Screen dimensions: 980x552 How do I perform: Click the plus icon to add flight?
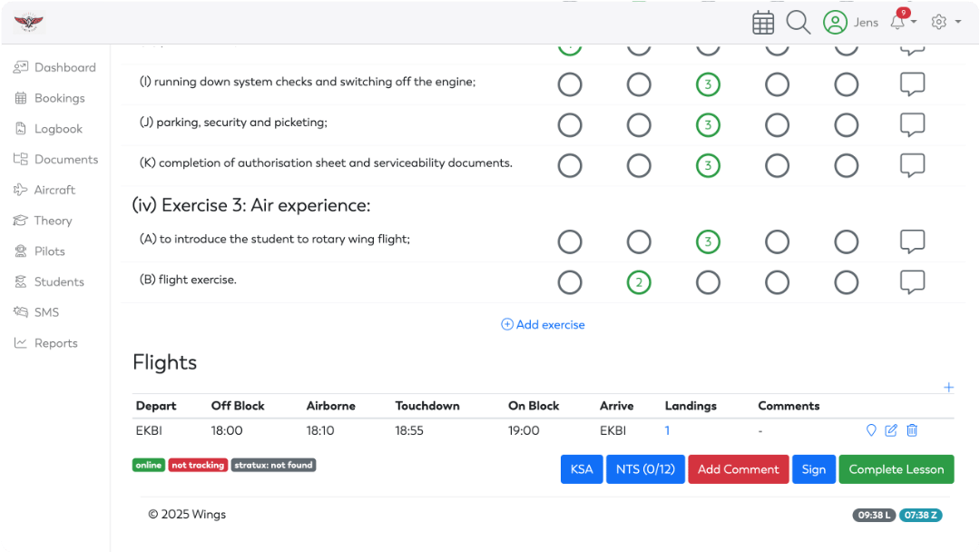[948, 388]
